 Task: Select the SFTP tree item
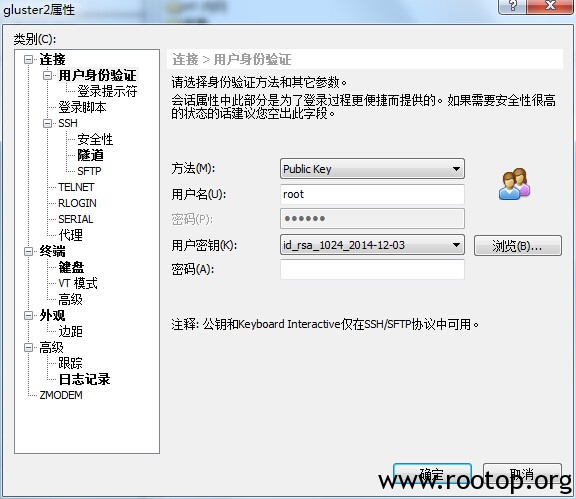point(89,171)
